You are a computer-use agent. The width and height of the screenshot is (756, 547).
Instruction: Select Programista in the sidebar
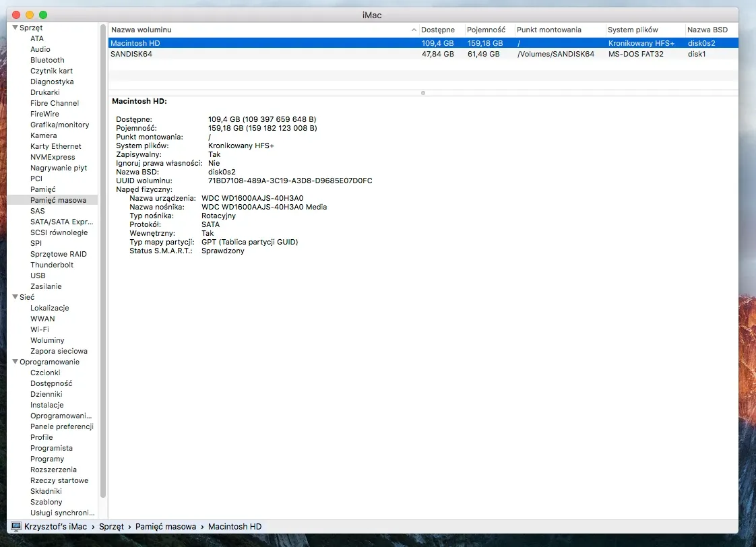click(x=52, y=448)
